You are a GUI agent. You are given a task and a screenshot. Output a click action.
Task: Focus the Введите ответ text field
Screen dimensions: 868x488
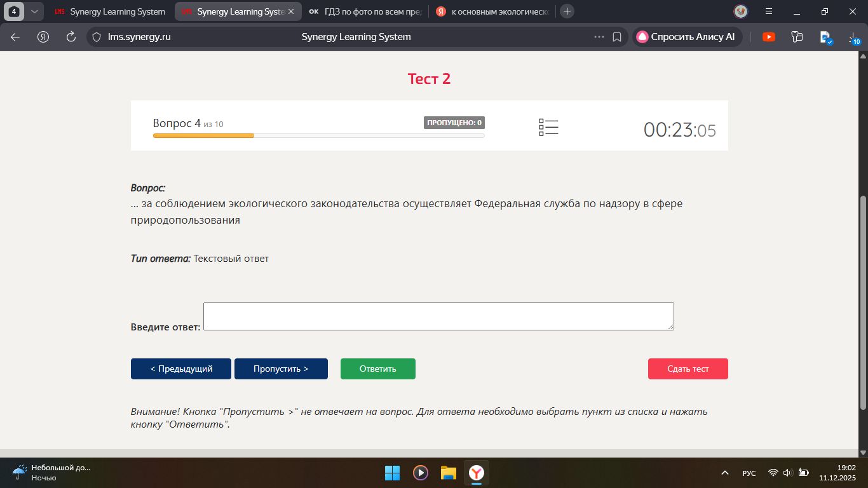pos(438,316)
